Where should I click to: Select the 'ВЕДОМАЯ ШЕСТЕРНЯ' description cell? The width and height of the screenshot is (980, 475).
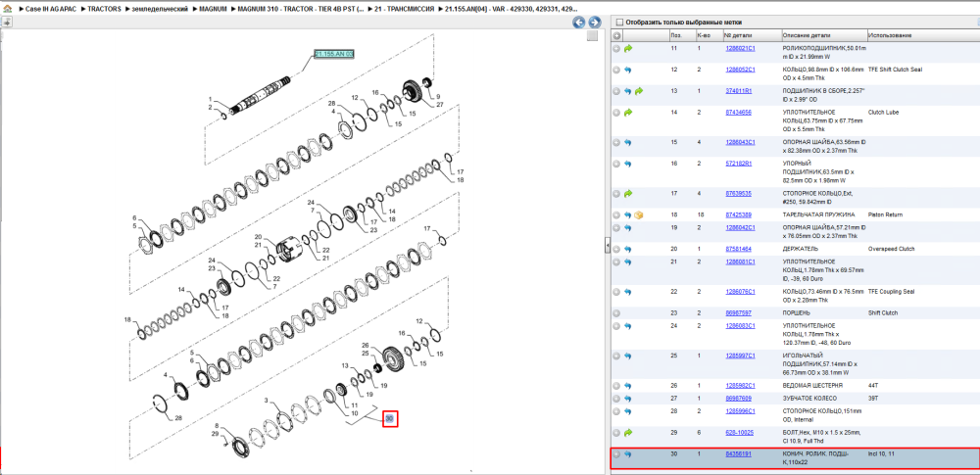coord(812,386)
